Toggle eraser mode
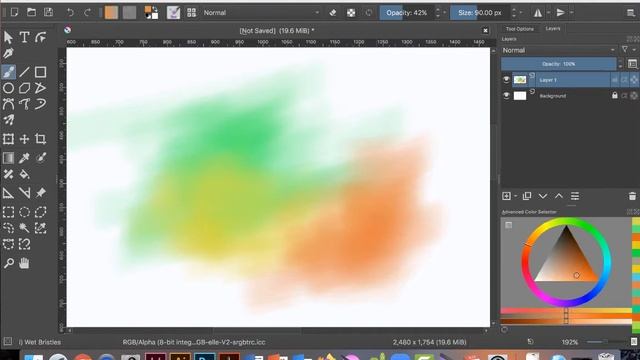Image resolution: width=640 pixels, height=360 pixels. [x=333, y=13]
